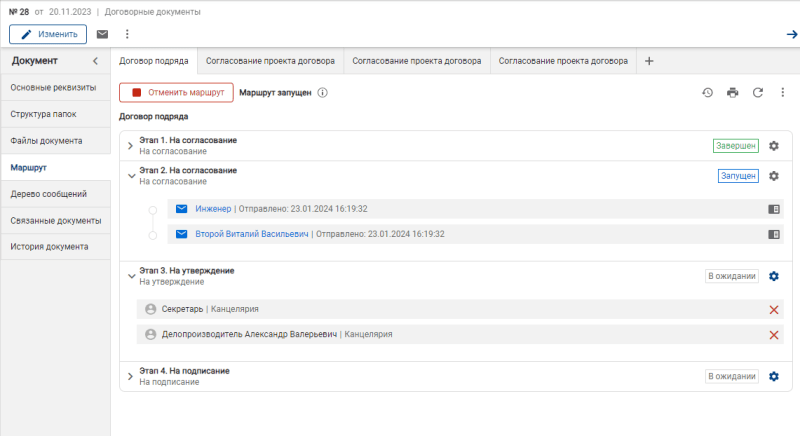Open Файлы документа in the sidebar
This screenshot has width=800, height=436.
click(x=46, y=141)
